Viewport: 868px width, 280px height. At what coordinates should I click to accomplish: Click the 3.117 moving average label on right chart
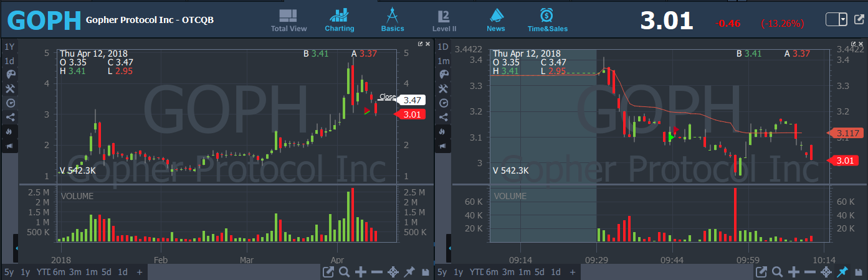point(846,133)
